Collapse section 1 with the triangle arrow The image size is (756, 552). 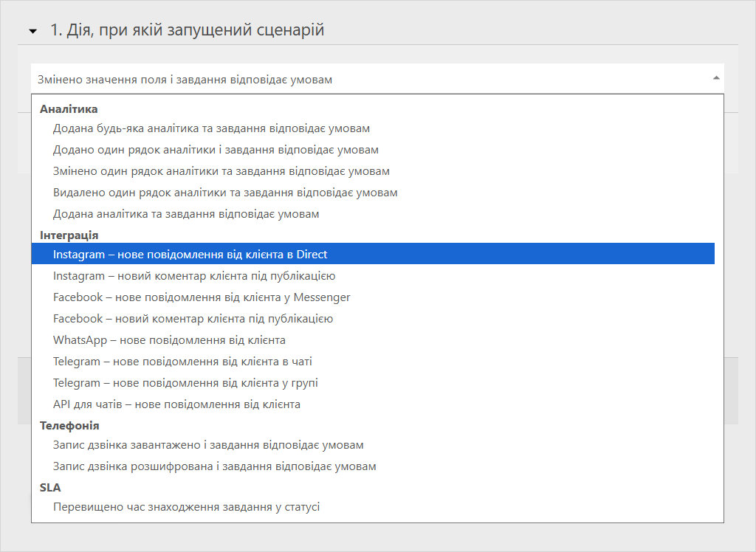pos(32,31)
